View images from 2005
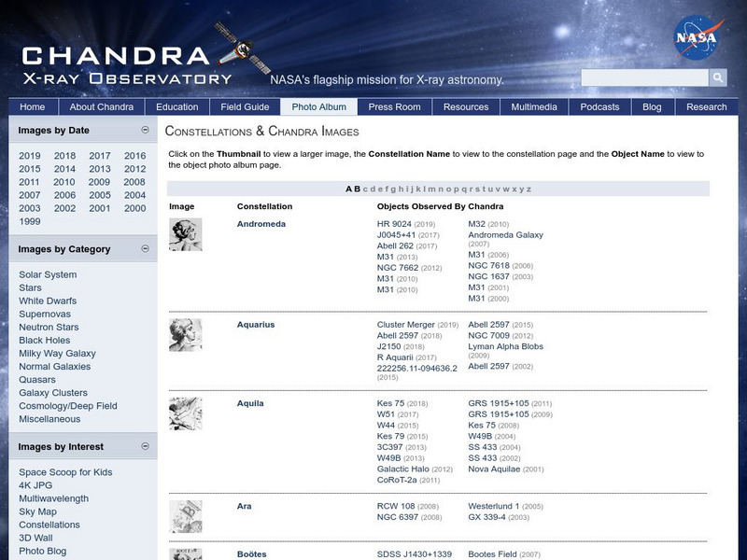The height and width of the screenshot is (560, 747). click(x=100, y=195)
